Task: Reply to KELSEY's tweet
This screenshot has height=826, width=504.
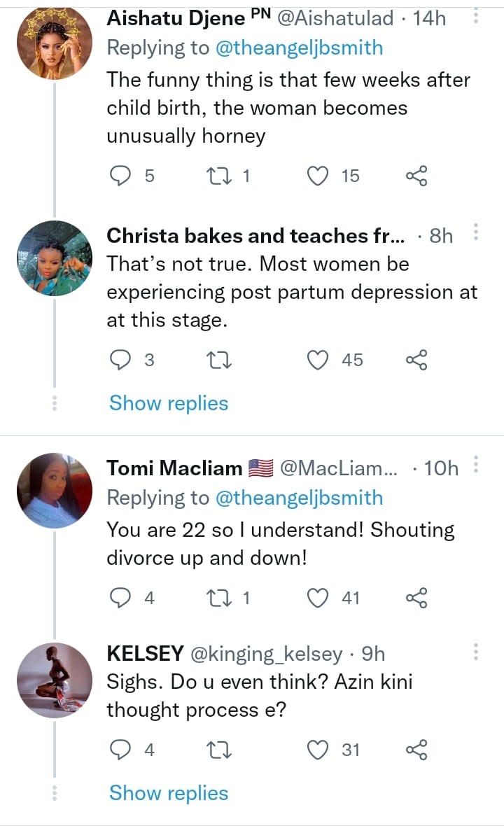Action: (122, 750)
